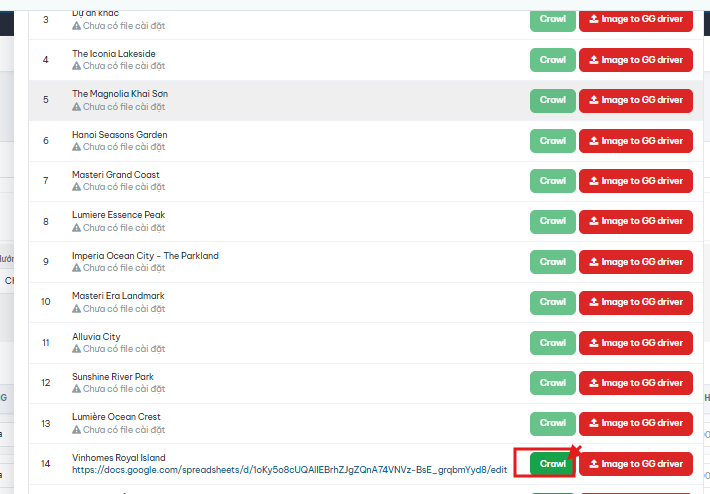Start Crawl for Hanoi Seasons Garden
The width and height of the screenshot is (710, 494).
552,141
